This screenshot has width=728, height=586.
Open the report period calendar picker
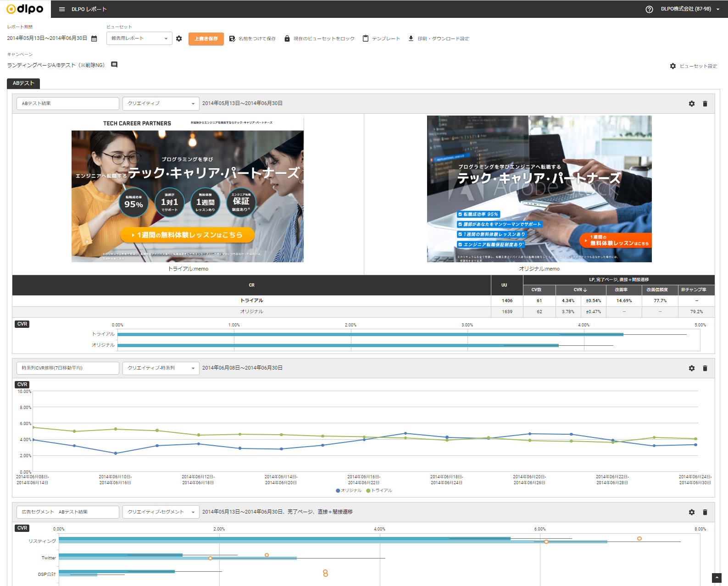point(94,39)
